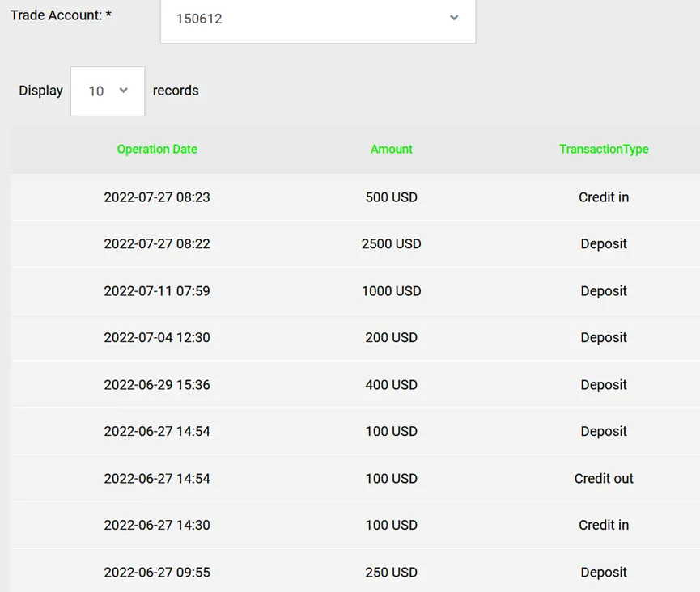Screen dimensions: 700x592
Task: Select the 1000 USD amount cell
Action: 392,291
